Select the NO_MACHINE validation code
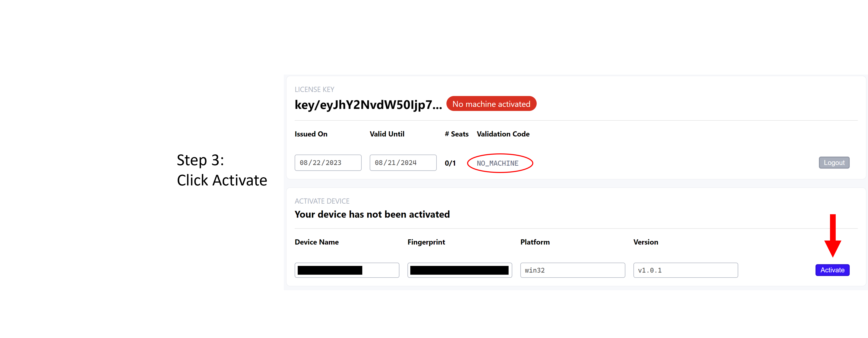The width and height of the screenshot is (868, 338). tap(498, 163)
